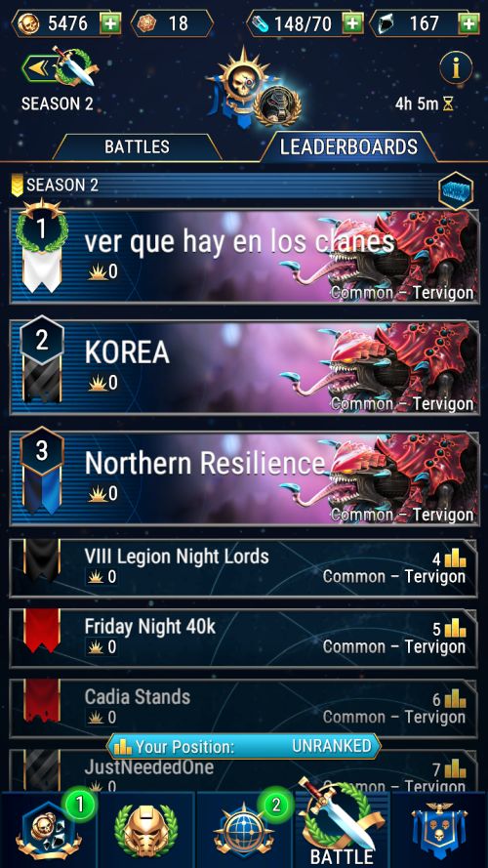This screenshot has width=488, height=868.
Task: Go back with the yellow arrow sword icon
Action: pos(60,68)
